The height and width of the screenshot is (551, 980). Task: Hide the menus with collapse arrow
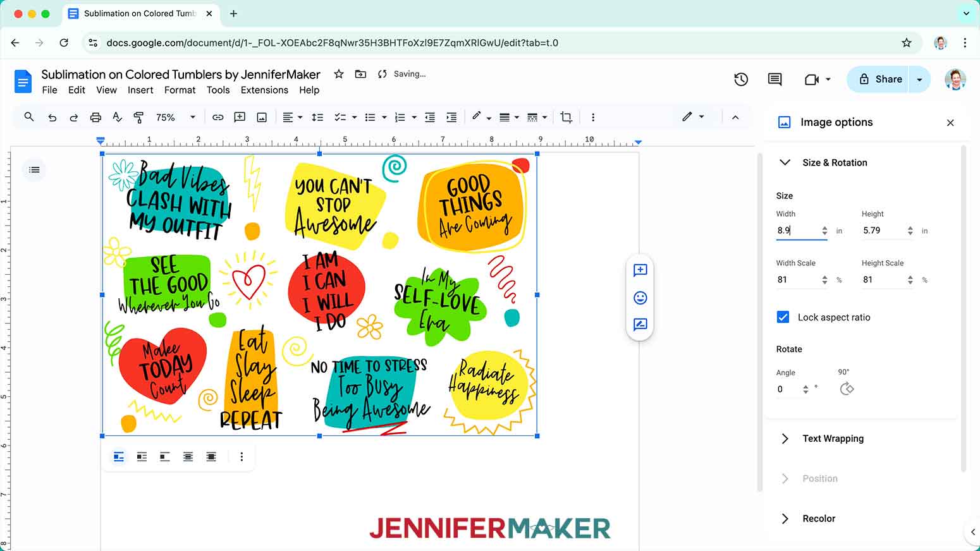pos(735,118)
